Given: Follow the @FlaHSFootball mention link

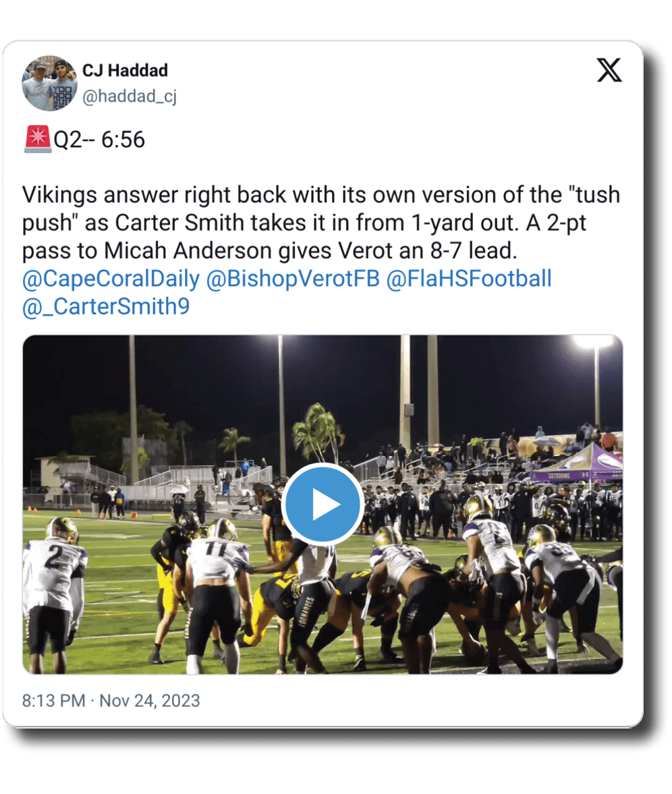Looking at the screenshot, I should (469, 279).
